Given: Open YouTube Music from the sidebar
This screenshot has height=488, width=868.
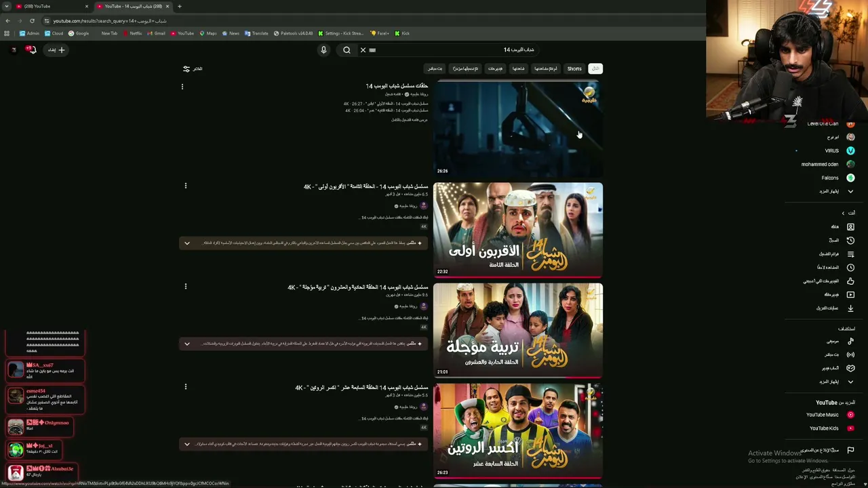Looking at the screenshot, I should click(830, 415).
